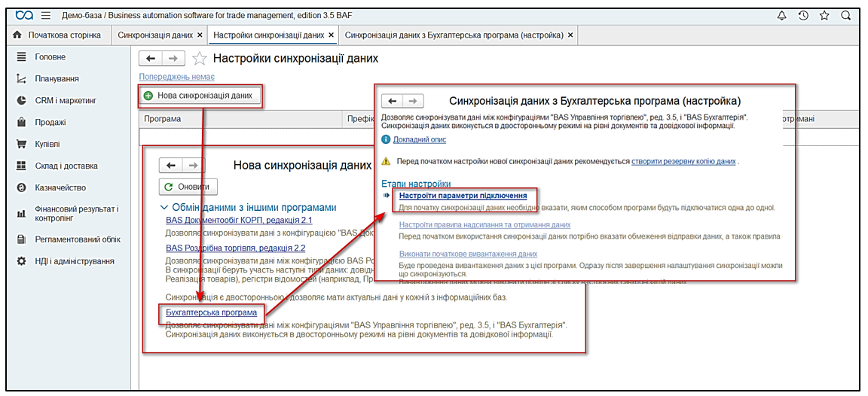Open Докладний опис link
This screenshot has height=396, width=868.
420,140
